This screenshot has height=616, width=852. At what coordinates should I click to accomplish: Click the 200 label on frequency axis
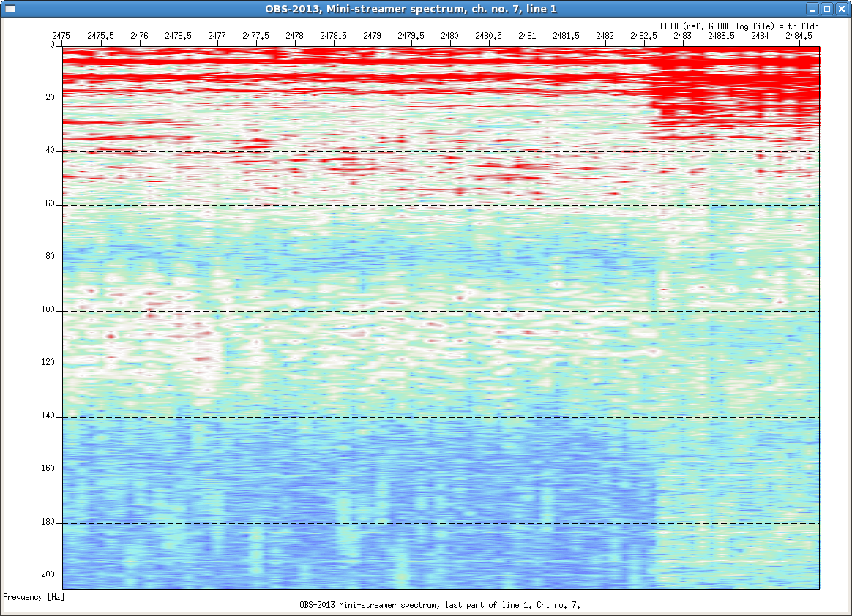click(x=48, y=575)
